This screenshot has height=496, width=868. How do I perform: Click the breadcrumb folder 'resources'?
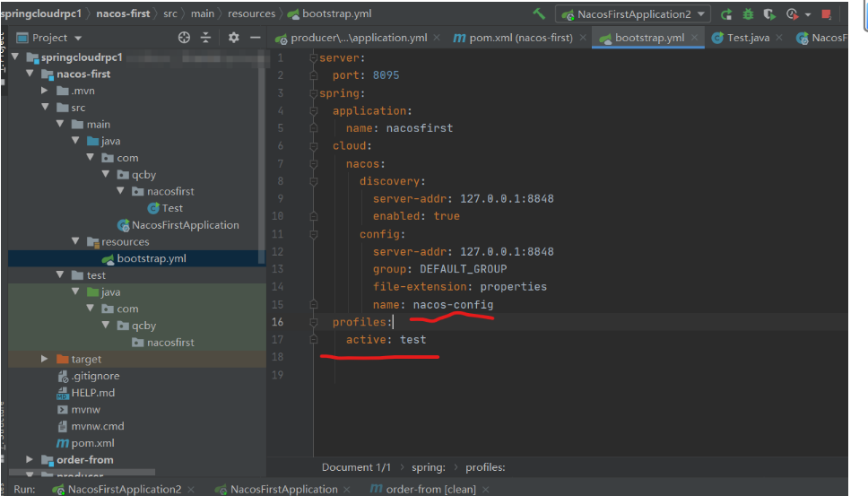[x=251, y=13]
